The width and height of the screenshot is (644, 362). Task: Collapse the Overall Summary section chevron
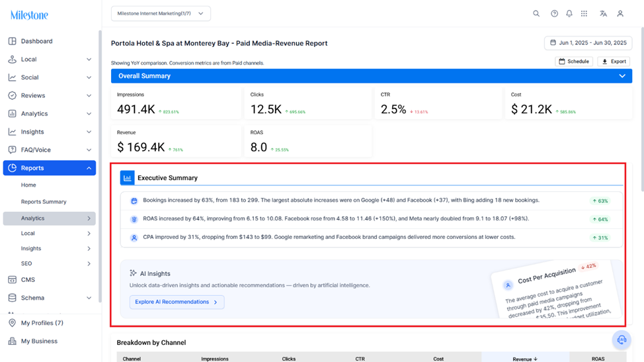pos(622,76)
